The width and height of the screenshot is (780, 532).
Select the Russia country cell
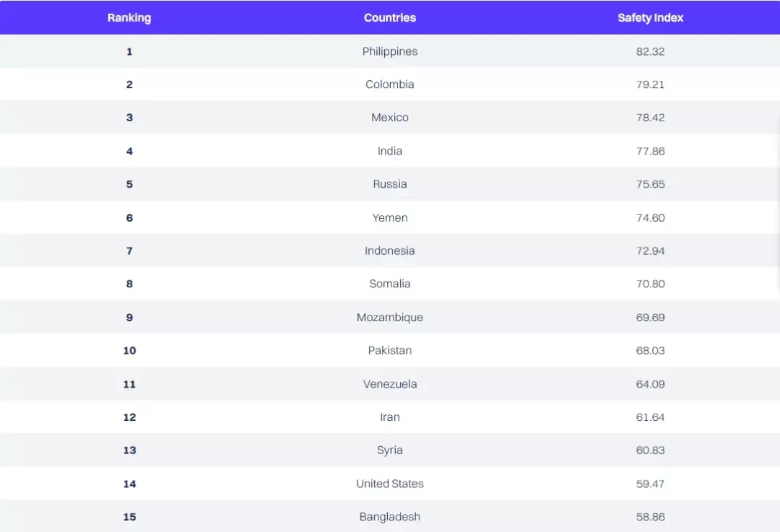389,184
